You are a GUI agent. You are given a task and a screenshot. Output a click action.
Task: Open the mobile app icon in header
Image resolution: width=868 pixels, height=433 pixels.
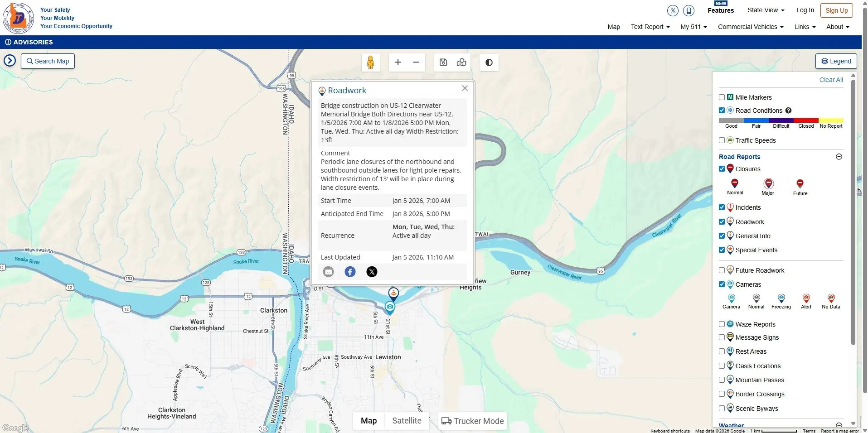point(689,10)
